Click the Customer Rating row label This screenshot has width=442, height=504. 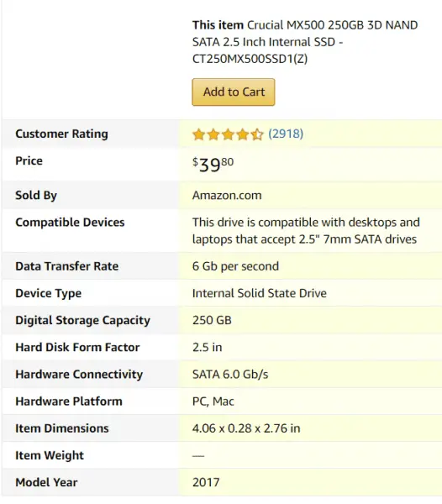(x=61, y=134)
